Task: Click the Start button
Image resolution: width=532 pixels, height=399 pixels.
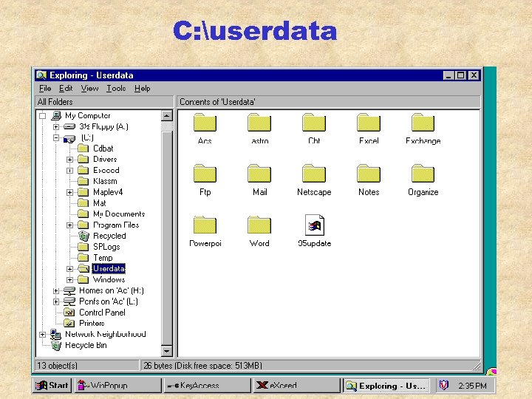Action: (x=52, y=386)
